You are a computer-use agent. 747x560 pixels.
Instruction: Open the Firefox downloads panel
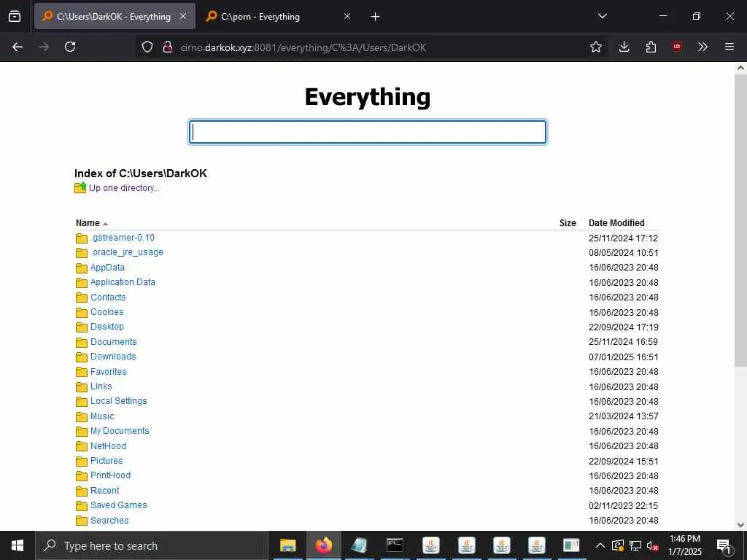tap(624, 47)
